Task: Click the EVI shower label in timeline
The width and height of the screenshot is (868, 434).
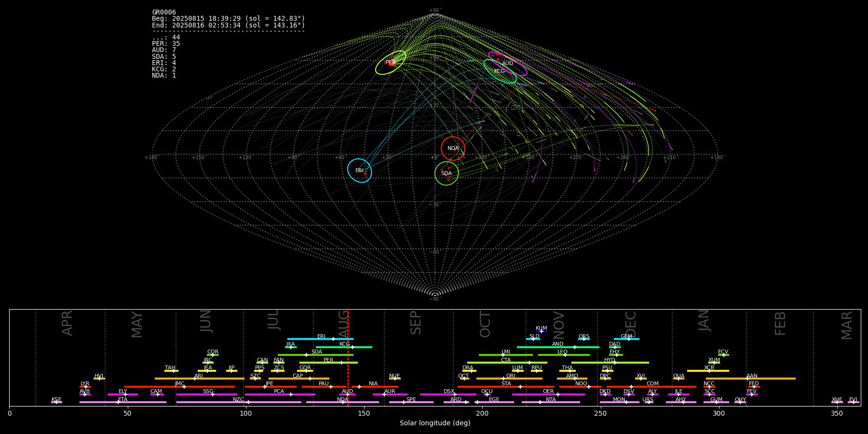Action: 853,400
